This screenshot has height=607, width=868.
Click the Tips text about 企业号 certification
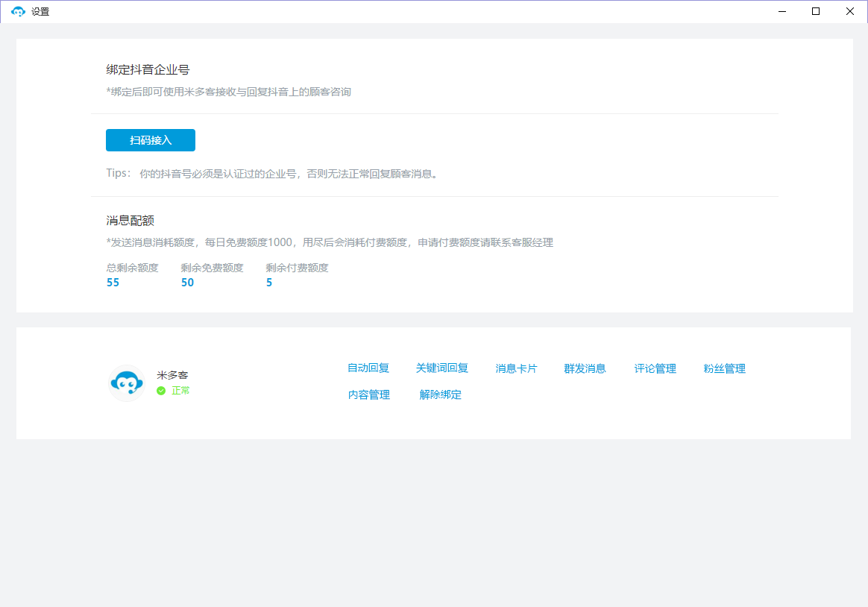tap(274, 174)
